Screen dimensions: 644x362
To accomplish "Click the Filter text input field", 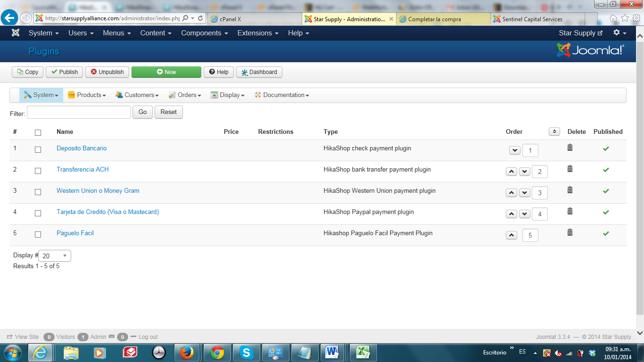I will (79, 112).
